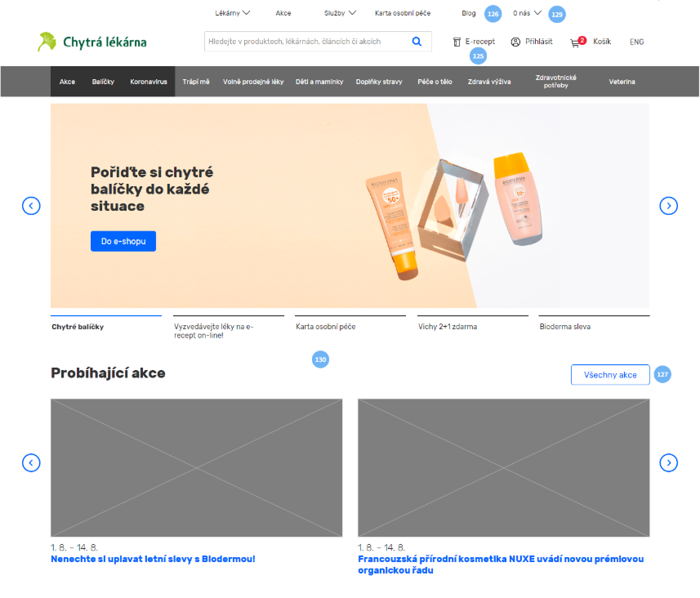Show next promotions with right arrow
Image resolution: width=700 pixels, height=598 pixels.
click(668, 463)
